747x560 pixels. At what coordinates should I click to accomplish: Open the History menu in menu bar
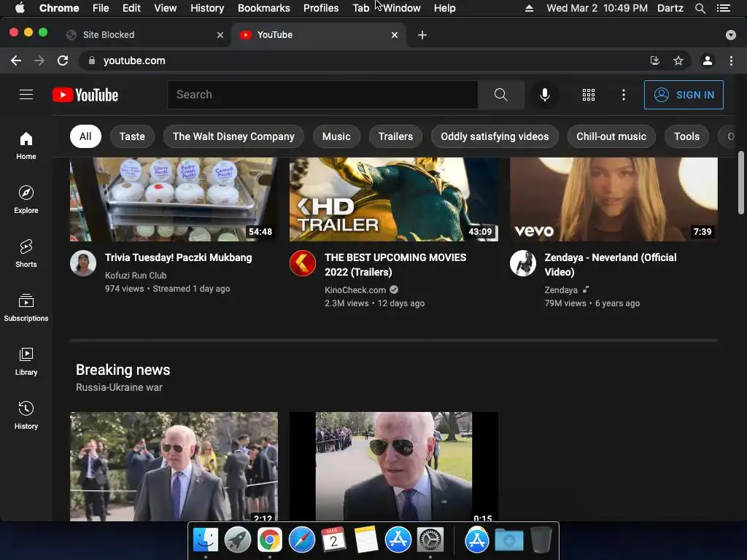[206, 8]
